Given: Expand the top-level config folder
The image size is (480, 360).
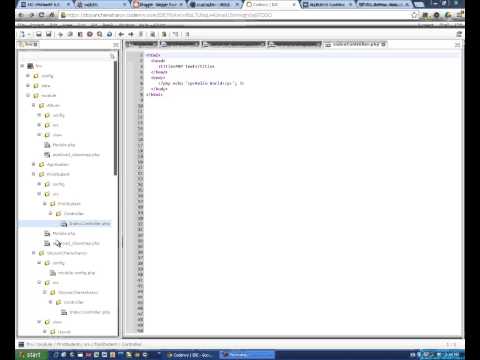Looking at the screenshot, I should pyautogui.click(x=28, y=76).
